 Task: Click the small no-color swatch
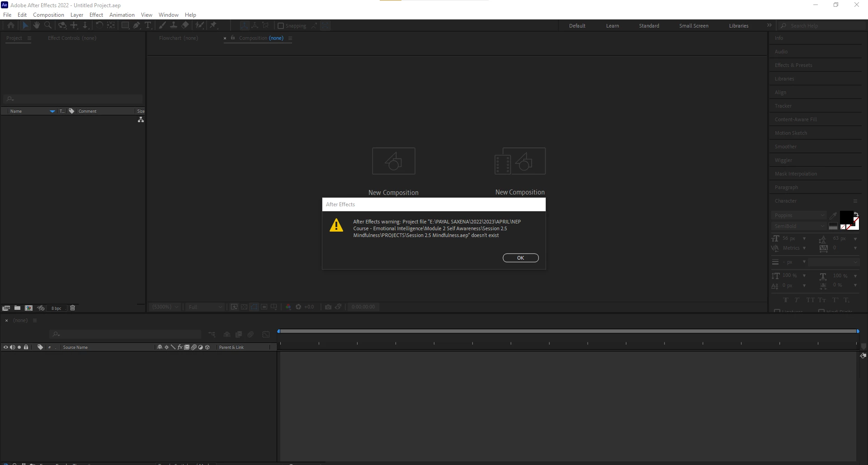(x=843, y=227)
